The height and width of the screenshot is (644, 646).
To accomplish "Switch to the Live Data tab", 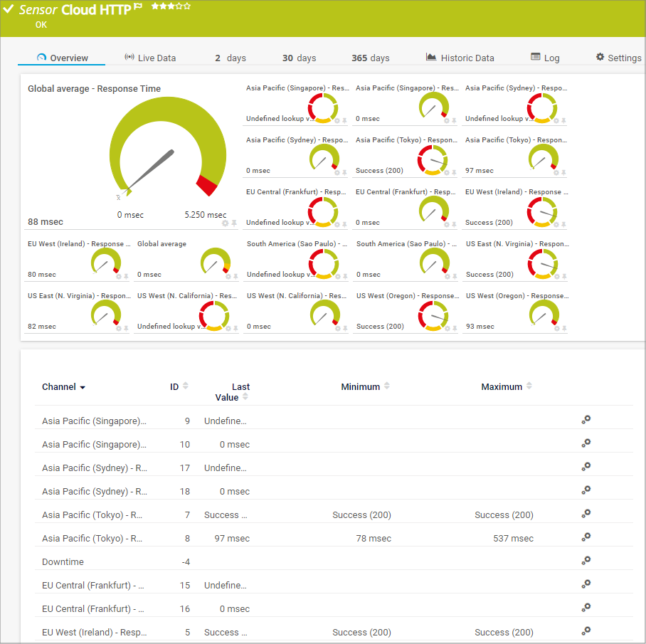I will [149, 58].
